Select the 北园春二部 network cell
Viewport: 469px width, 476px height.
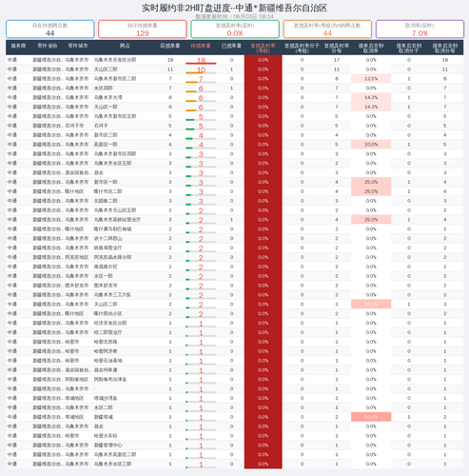click(106, 201)
